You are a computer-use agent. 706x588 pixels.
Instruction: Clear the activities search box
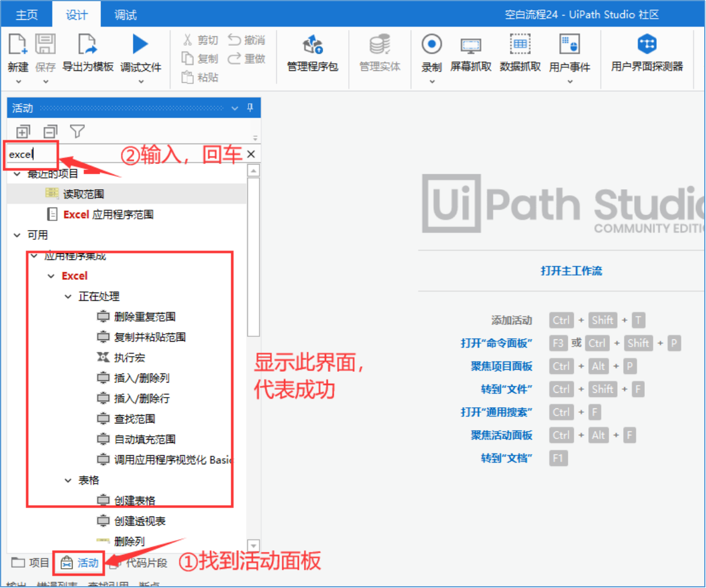[251, 154]
